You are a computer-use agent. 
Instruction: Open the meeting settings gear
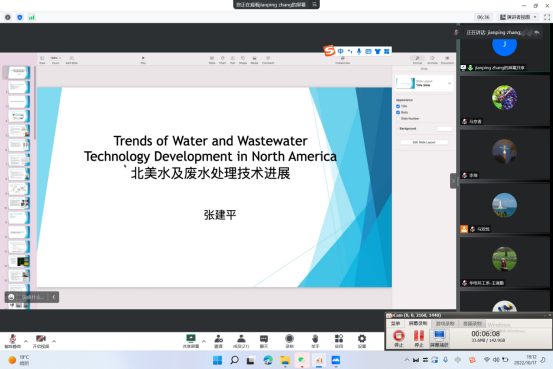[x=362, y=341]
